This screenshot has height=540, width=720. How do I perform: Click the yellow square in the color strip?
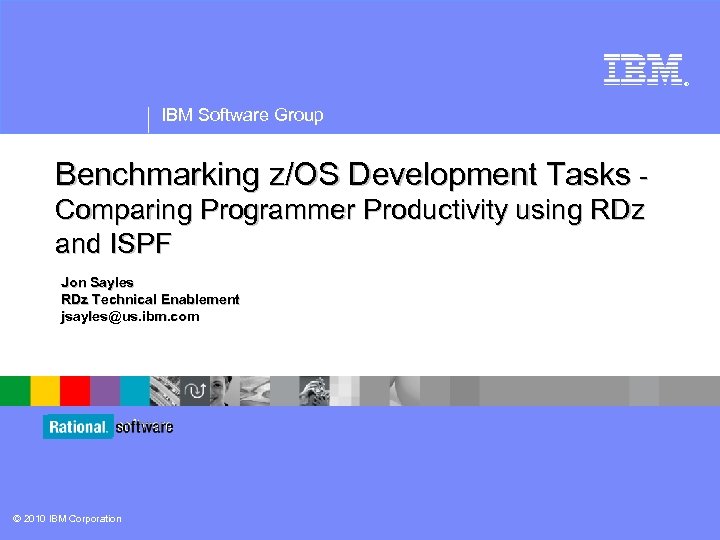click(x=45, y=391)
